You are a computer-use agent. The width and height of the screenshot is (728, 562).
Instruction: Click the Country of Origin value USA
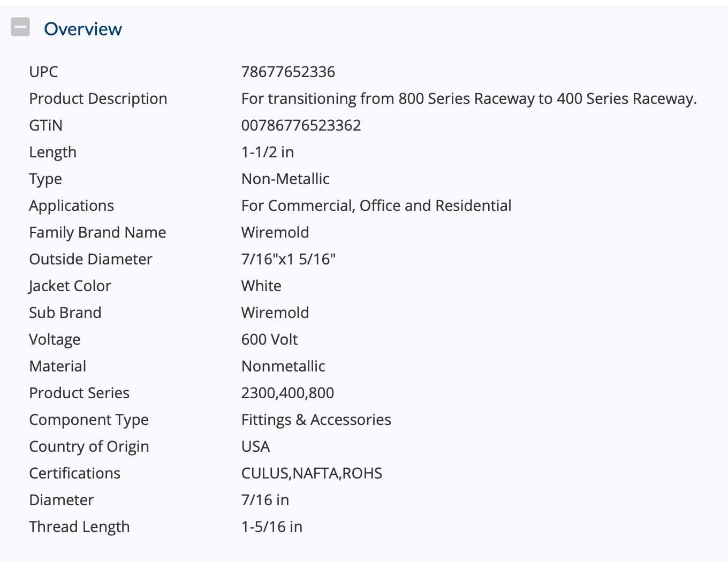click(255, 446)
